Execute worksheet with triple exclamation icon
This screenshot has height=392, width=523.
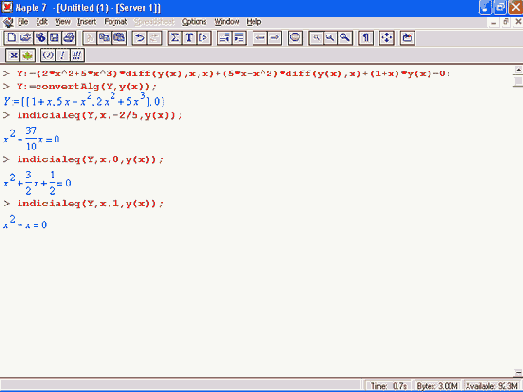pyautogui.click(x=77, y=55)
